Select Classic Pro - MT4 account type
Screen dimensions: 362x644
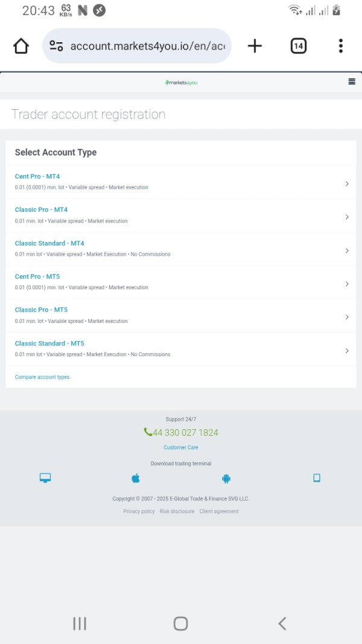(180, 215)
